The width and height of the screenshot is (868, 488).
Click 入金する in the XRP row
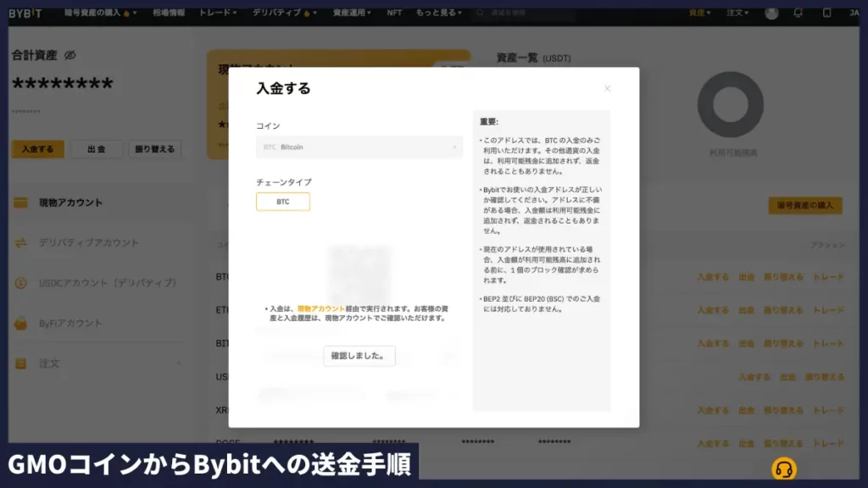(x=712, y=411)
